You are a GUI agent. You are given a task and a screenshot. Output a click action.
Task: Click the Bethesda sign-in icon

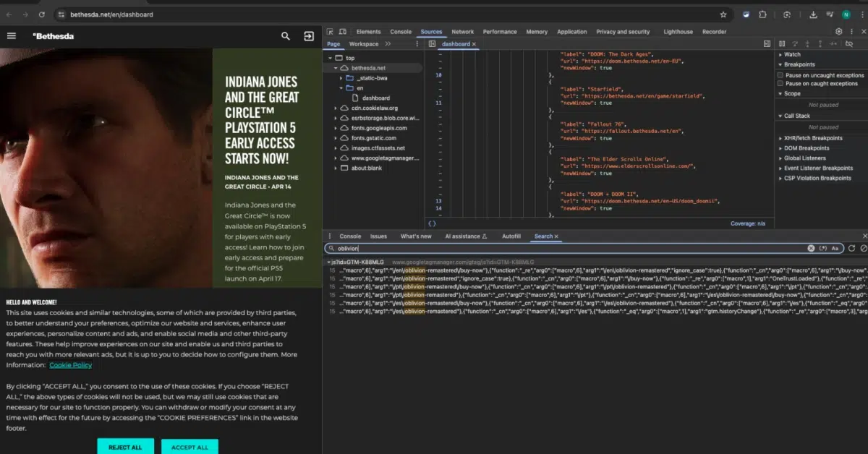pyautogui.click(x=309, y=36)
